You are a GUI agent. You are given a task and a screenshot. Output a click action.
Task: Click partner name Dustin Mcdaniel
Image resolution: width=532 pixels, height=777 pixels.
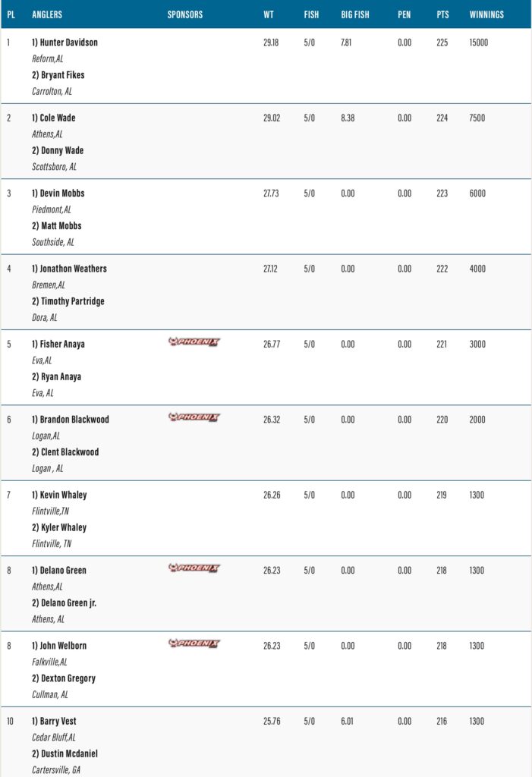[68, 753]
